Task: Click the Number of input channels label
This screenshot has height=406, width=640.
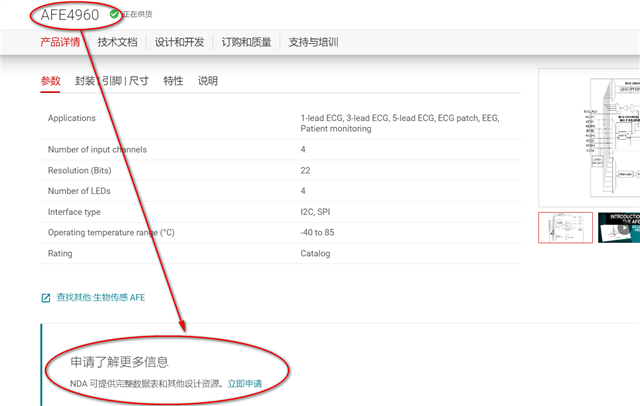Action: 97,149
